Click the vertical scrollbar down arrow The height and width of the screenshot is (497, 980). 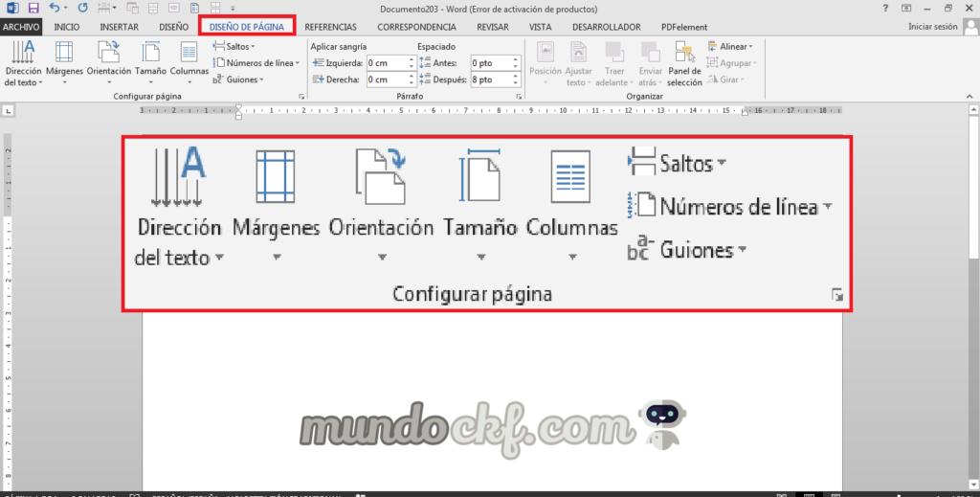click(x=973, y=486)
